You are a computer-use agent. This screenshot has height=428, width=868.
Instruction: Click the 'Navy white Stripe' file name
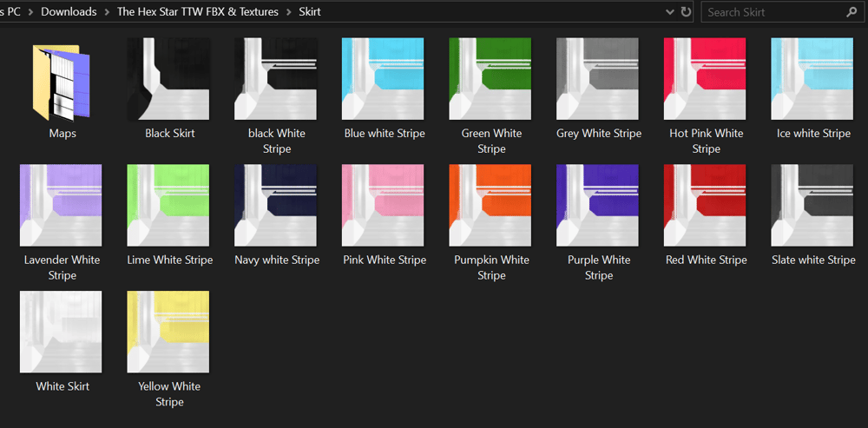pyautogui.click(x=277, y=260)
